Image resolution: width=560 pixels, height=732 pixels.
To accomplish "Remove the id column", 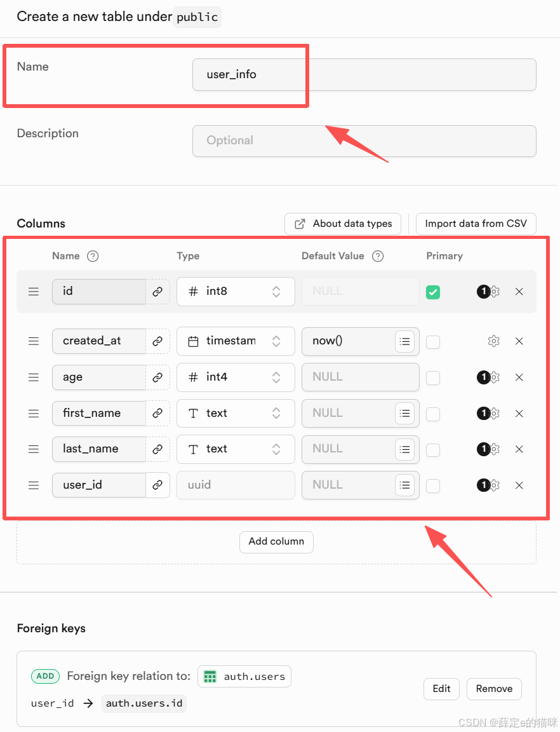I will (519, 292).
